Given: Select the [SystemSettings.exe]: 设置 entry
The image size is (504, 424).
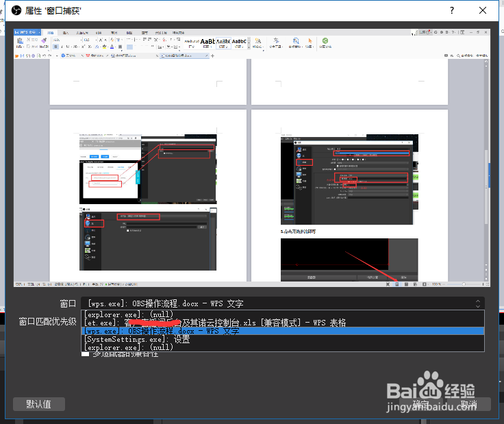Looking at the screenshot, I should tap(283, 339).
